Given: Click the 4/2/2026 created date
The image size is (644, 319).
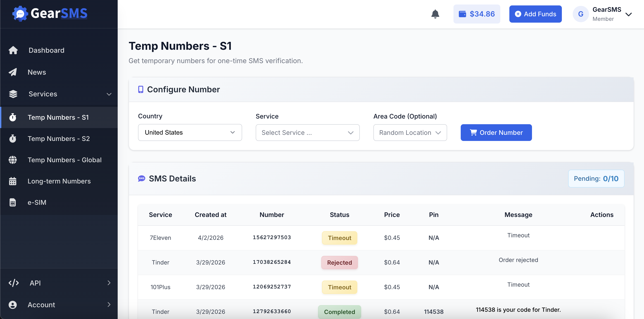Looking at the screenshot, I should tap(210, 238).
